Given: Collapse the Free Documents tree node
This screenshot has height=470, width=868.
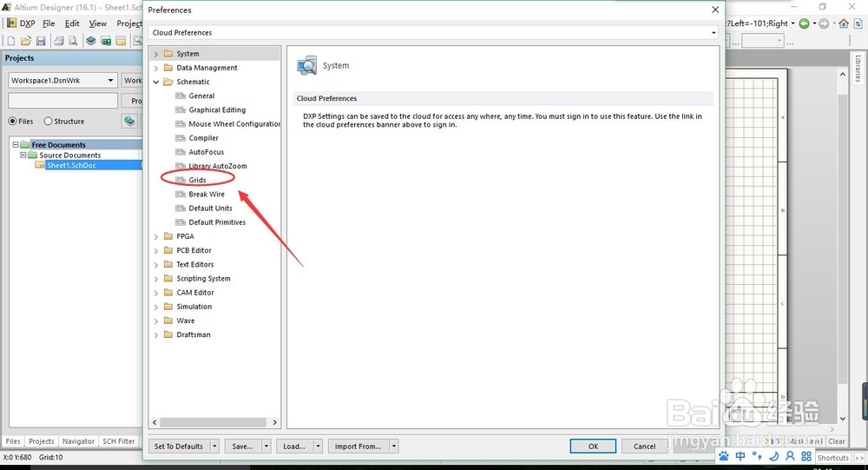Looking at the screenshot, I should pyautogui.click(x=16, y=145).
